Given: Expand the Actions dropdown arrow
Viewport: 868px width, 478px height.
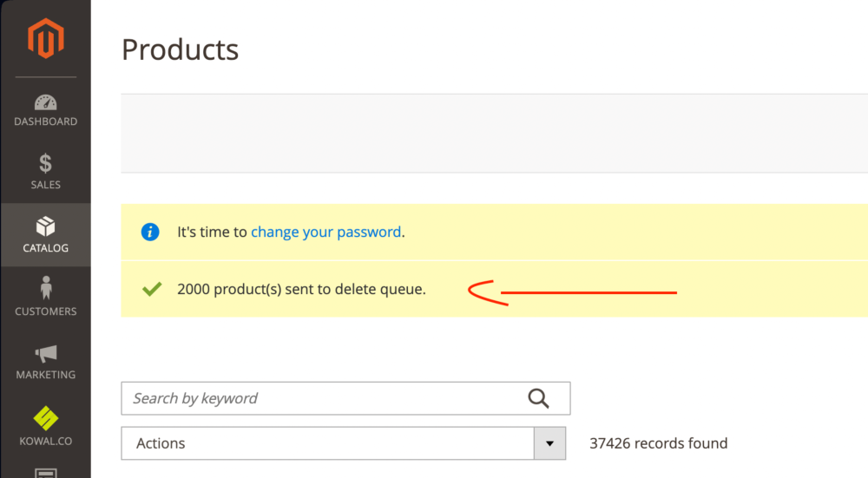Looking at the screenshot, I should click(549, 443).
